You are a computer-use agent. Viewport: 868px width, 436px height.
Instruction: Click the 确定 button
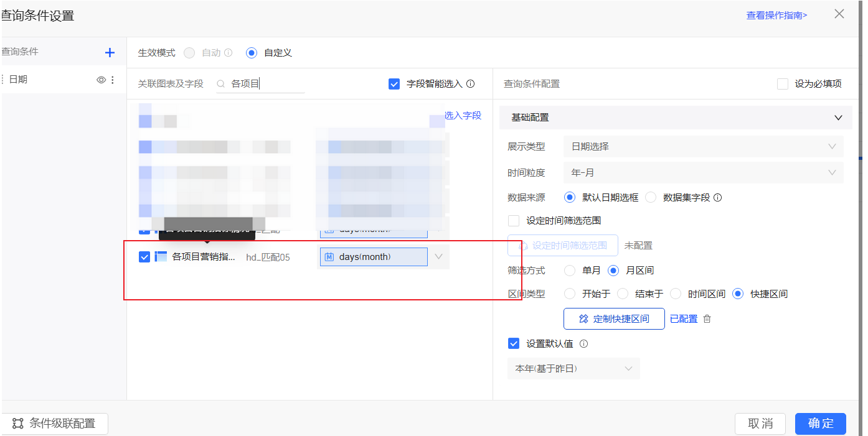pyautogui.click(x=820, y=424)
